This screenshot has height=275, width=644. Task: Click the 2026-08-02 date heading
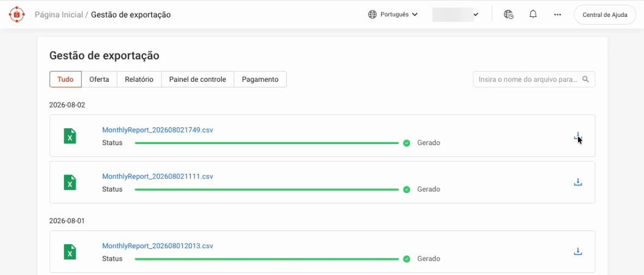tap(67, 105)
